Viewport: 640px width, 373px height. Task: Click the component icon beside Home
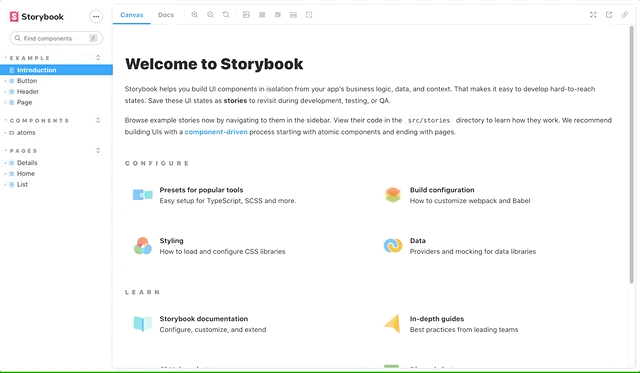coord(11,174)
